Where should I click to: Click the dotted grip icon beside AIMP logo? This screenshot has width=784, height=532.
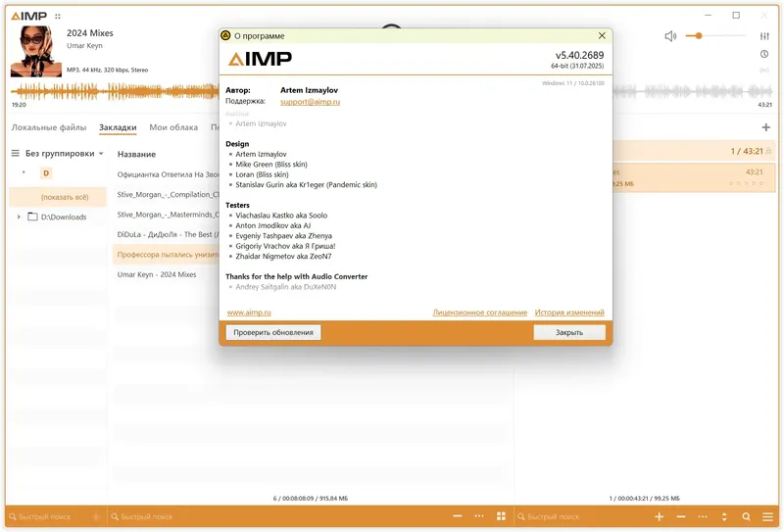(x=58, y=17)
